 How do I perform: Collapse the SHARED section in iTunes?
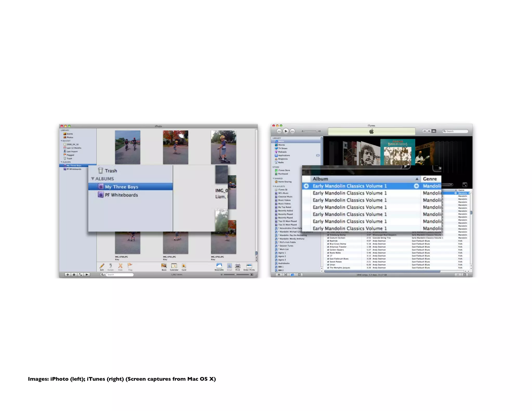pyautogui.click(x=273, y=178)
